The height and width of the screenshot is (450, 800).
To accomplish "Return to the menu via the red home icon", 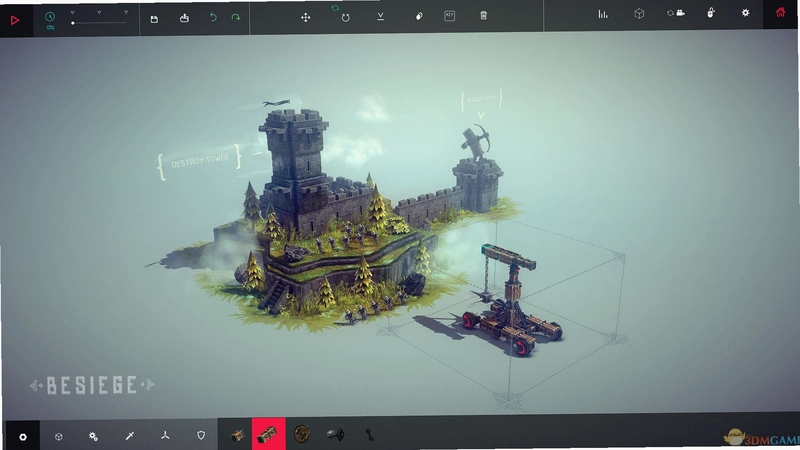I will coord(780,12).
